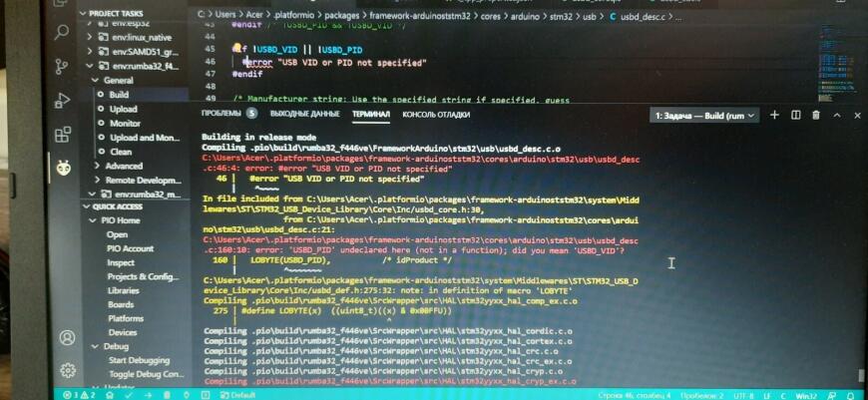Open Inspect in Quick Access
Viewport: 868px width, 400px height.
pos(121,262)
